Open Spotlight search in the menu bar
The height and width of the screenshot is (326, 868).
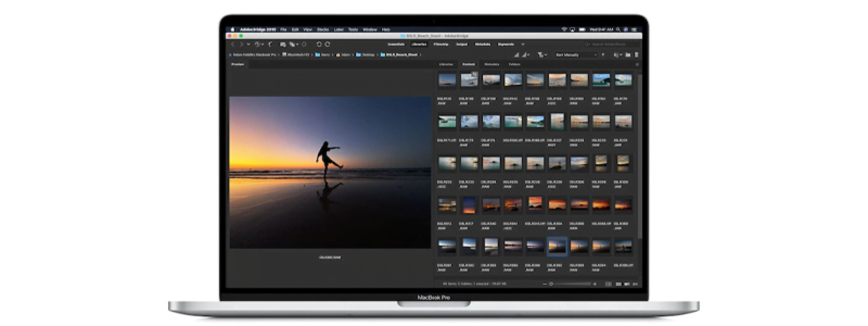click(618, 29)
